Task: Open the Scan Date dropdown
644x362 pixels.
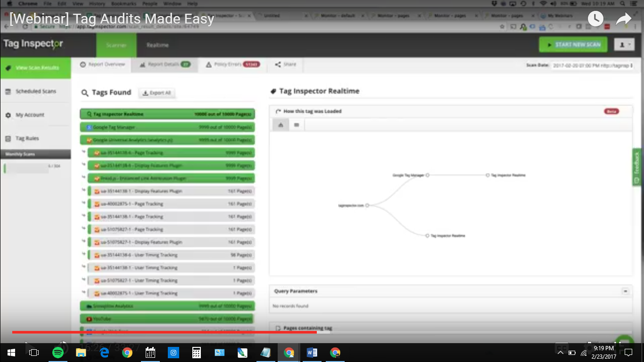Action: click(593, 66)
